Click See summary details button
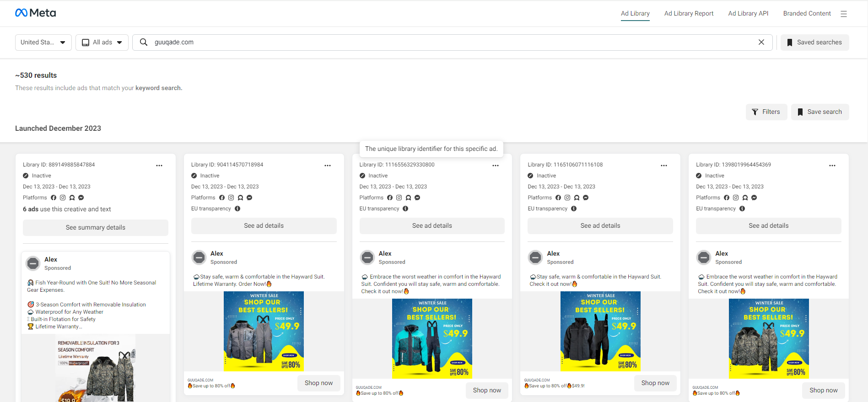 click(96, 227)
